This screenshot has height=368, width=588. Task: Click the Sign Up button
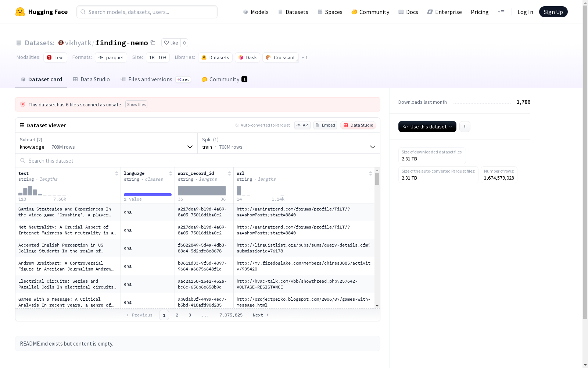point(553,12)
